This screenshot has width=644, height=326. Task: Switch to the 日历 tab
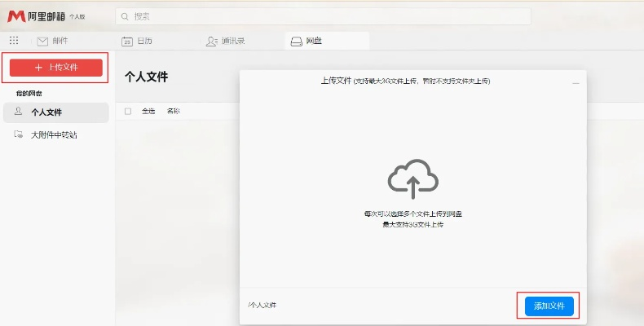click(x=143, y=41)
